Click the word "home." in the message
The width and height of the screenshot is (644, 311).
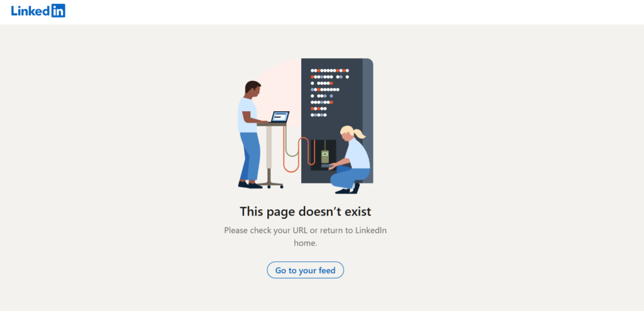(306, 243)
